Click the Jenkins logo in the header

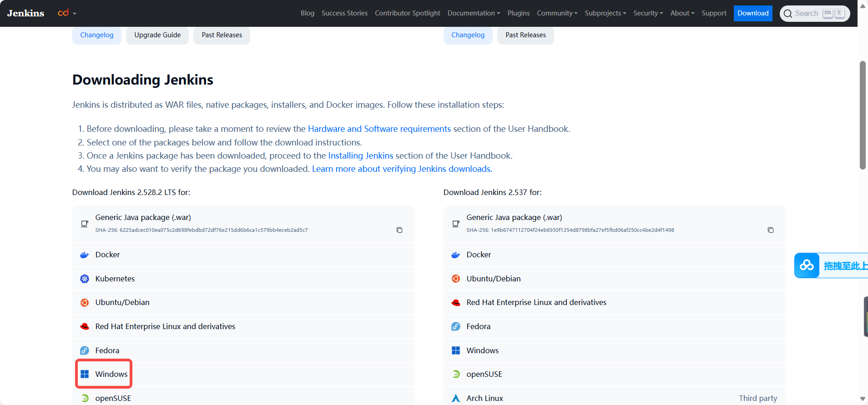[25, 13]
